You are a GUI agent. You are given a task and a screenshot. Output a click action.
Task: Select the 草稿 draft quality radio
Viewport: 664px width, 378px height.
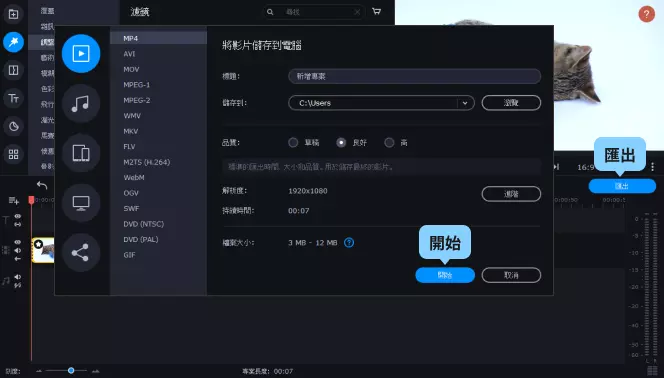pos(293,143)
